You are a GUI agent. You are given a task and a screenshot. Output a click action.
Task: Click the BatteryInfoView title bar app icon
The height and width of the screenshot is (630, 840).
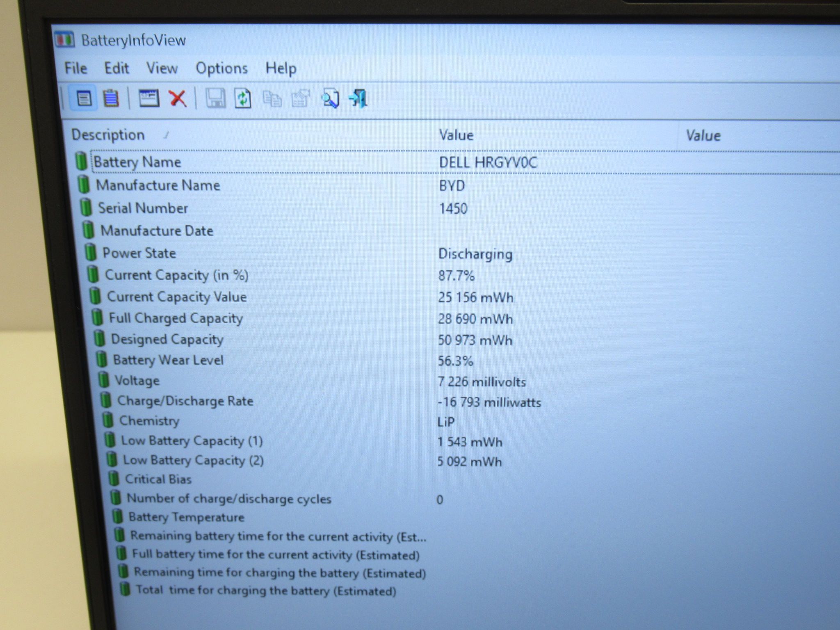point(64,40)
